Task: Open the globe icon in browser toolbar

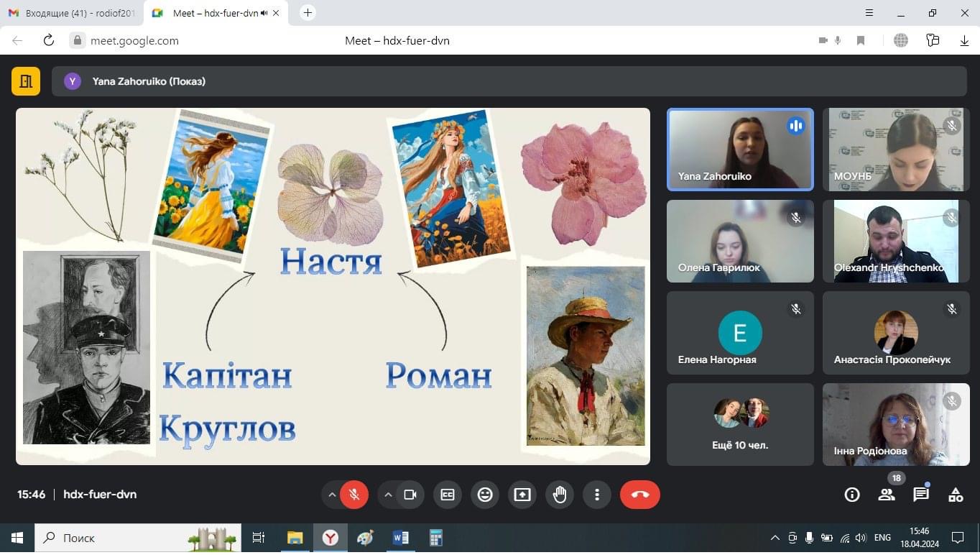Action: click(x=901, y=40)
